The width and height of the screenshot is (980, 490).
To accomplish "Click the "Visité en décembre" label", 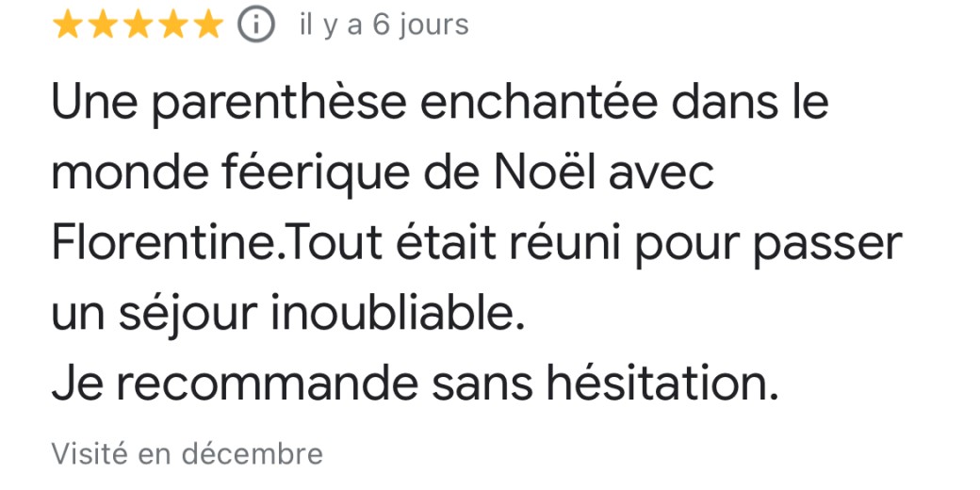I will click(187, 454).
